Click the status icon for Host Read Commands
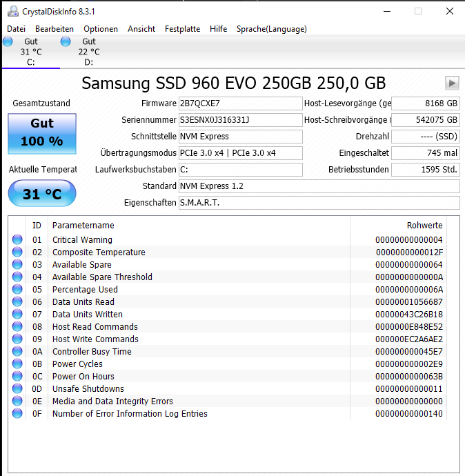This screenshot has height=476, width=465. (x=17, y=326)
